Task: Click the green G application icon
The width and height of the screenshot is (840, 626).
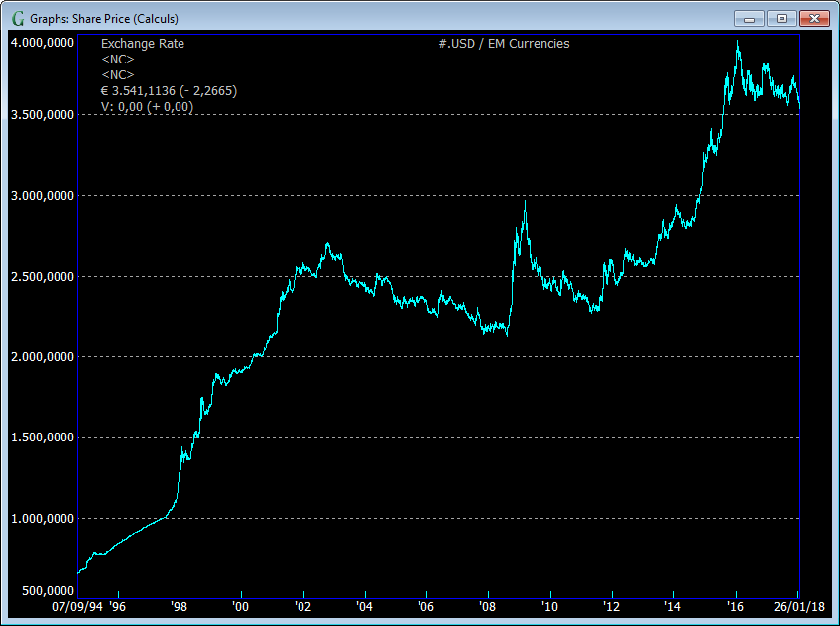Action: point(17,18)
